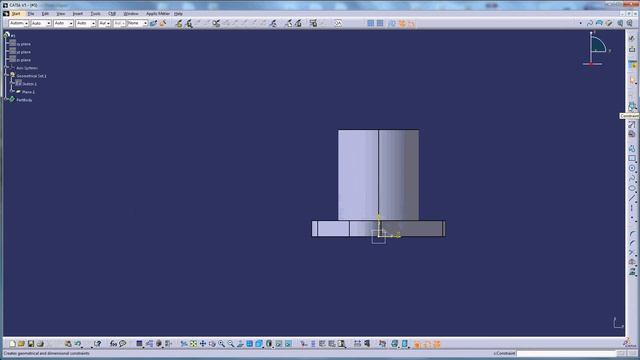Select the zx plane in the tree
Image resolution: width=640 pixels, height=360 pixels.
tap(23, 60)
